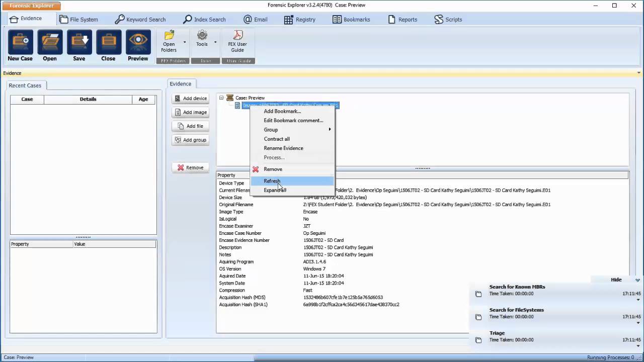Open the Open Folders dropdown arrow
Image resolution: width=644 pixels, height=362 pixels.
click(x=185, y=42)
